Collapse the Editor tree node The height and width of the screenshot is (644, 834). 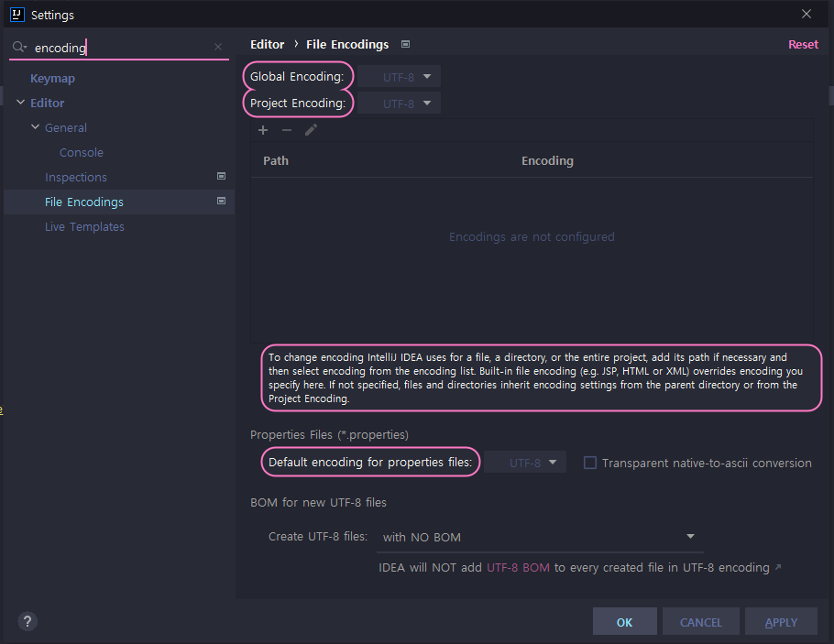click(x=20, y=102)
